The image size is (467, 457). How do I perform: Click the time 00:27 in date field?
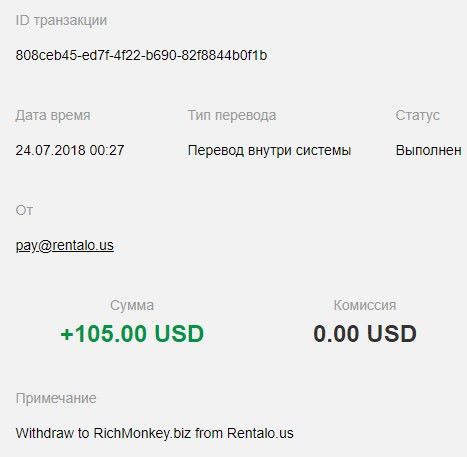[x=107, y=150]
